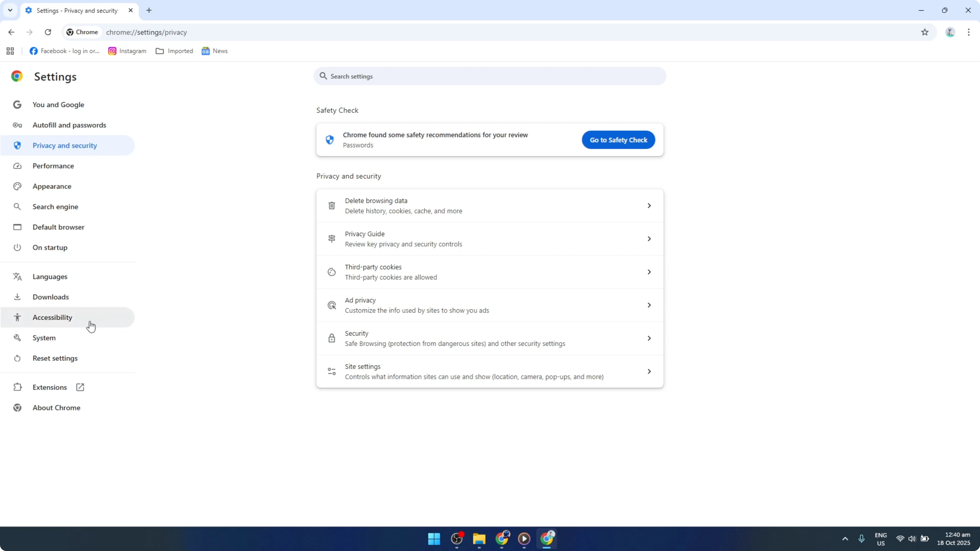
Task: Click the Go to Safety Check button
Action: [618, 139]
